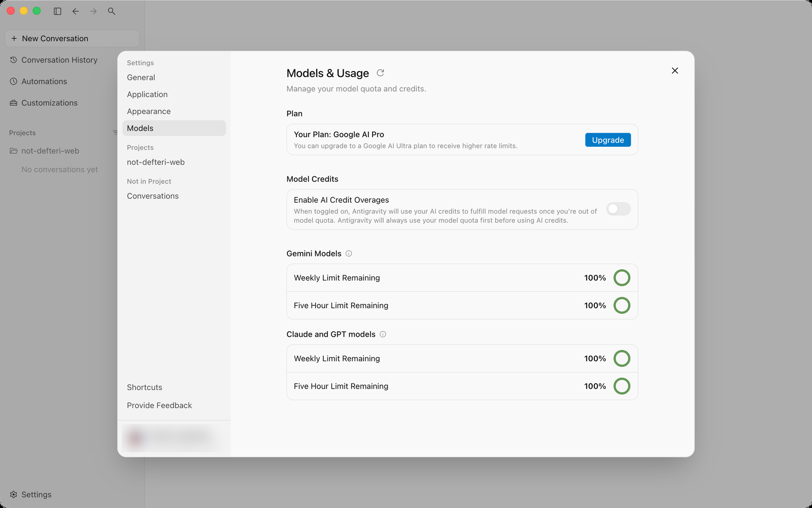
Task: Show info for Claude and GPT models
Action: [383, 334]
